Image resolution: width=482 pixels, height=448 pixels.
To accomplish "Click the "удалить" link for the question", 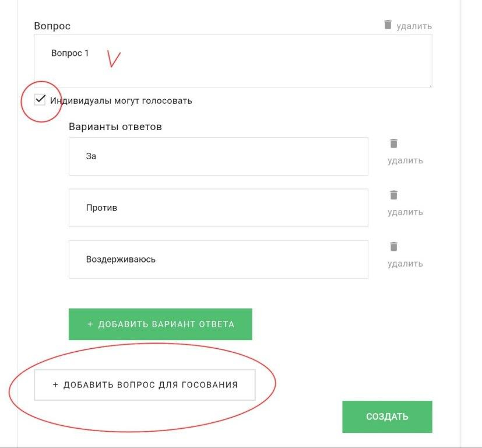I will (x=414, y=26).
